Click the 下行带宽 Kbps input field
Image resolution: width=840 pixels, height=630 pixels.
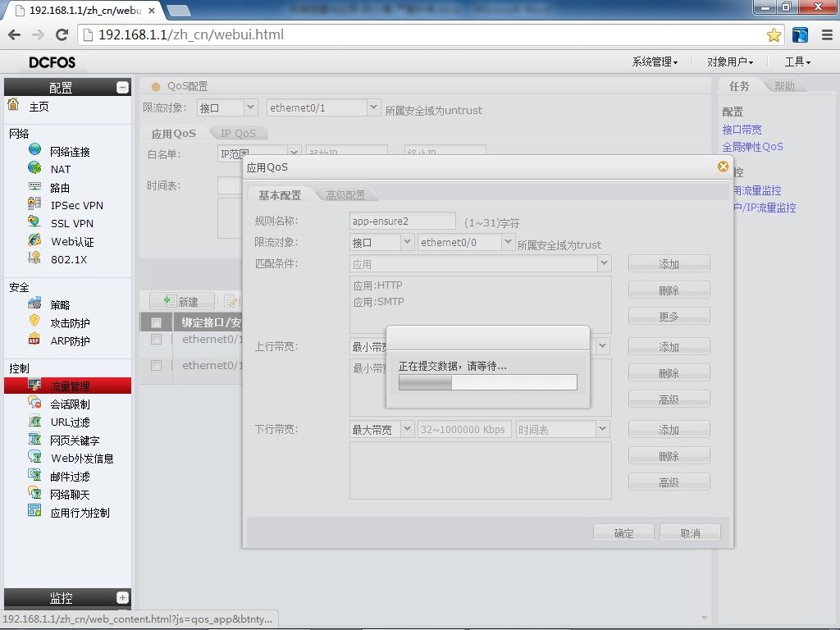(x=465, y=430)
